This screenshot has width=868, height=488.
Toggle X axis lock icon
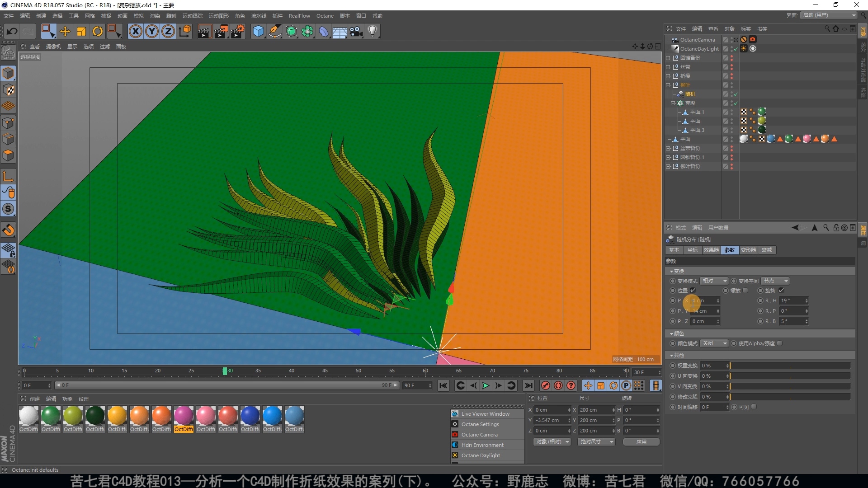[x=136, y=31]
